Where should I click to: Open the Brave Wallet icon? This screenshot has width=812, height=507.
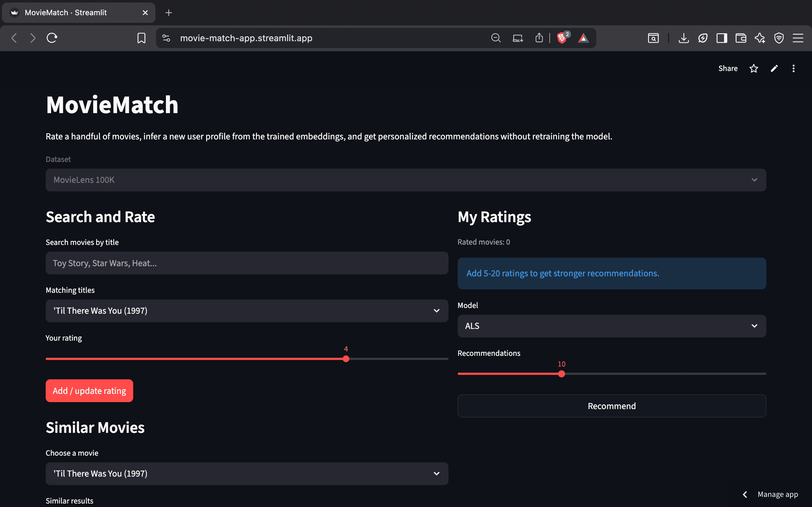741,38
